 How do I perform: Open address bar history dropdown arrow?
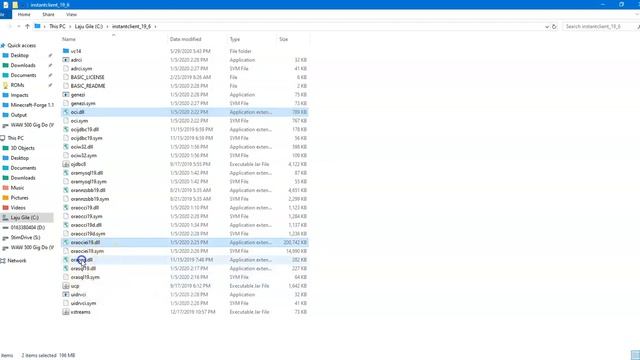click(547, 26)
